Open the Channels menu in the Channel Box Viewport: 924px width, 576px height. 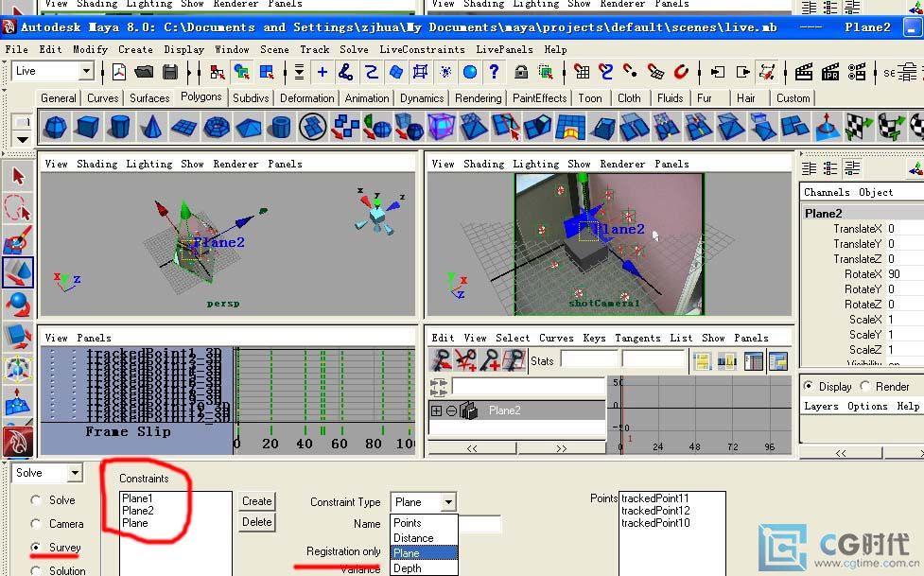pos(827,192)
